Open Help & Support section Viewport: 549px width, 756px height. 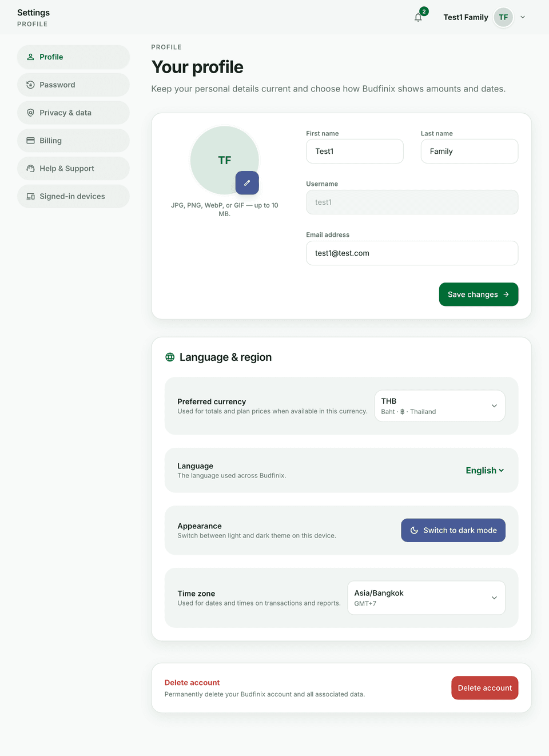tap(73, 169)
